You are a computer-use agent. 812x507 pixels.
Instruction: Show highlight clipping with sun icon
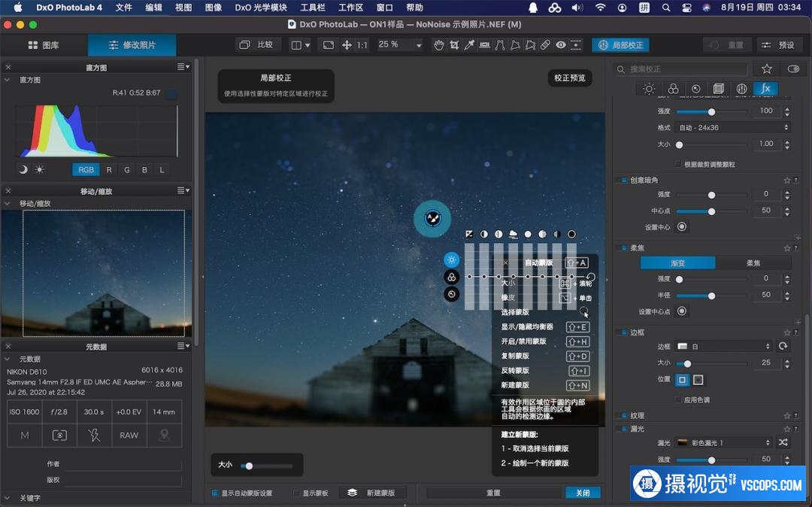39,169
